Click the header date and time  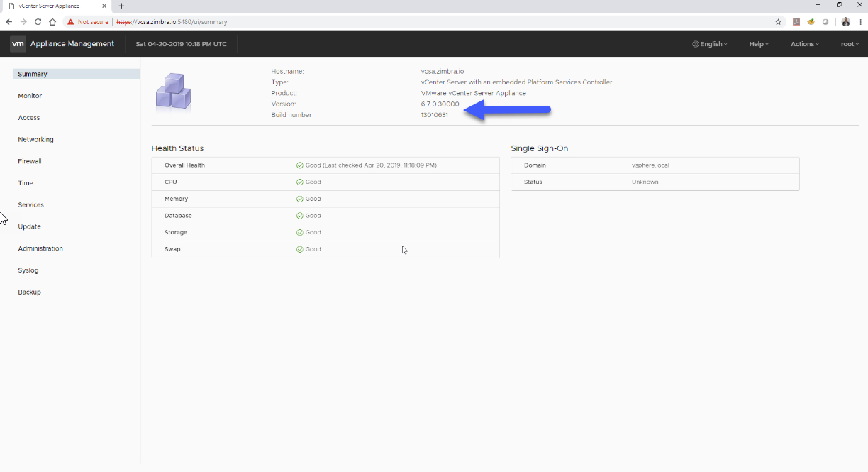[181, 44]
